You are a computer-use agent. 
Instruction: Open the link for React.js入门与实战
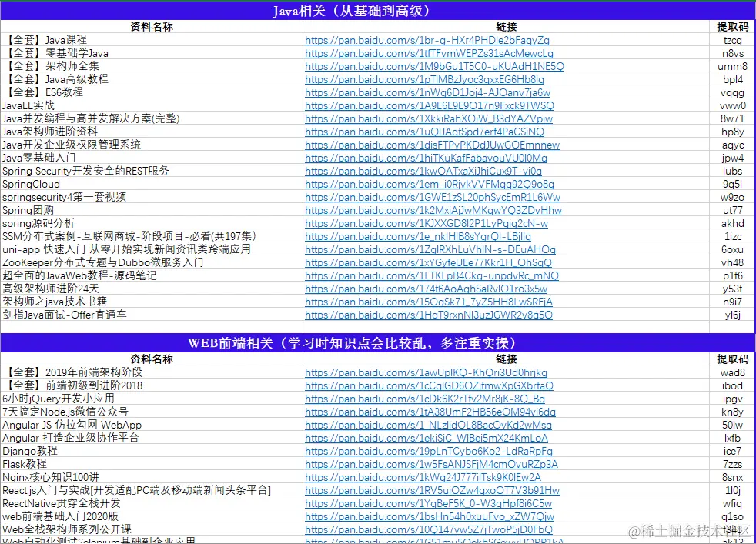pos(433,490)
